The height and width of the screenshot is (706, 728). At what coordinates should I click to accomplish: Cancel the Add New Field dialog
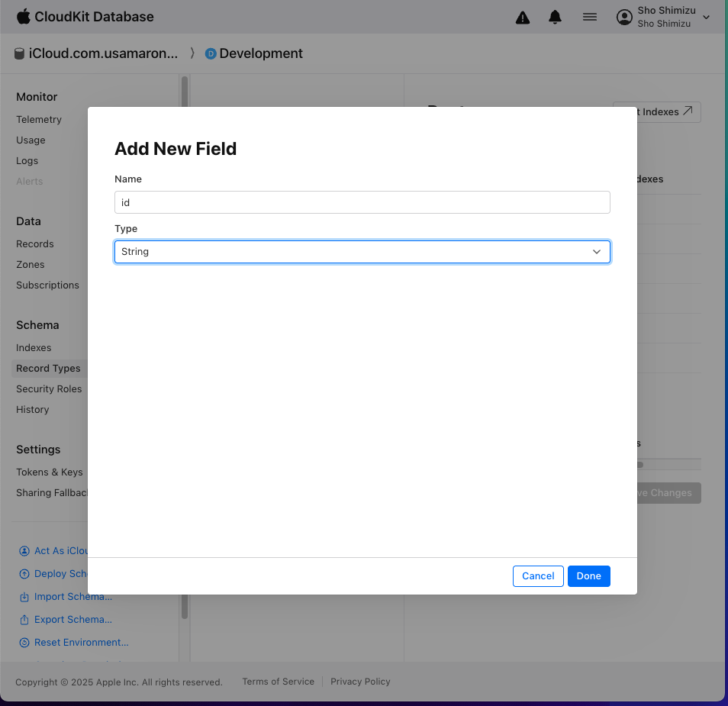click(x=538, y=576)
